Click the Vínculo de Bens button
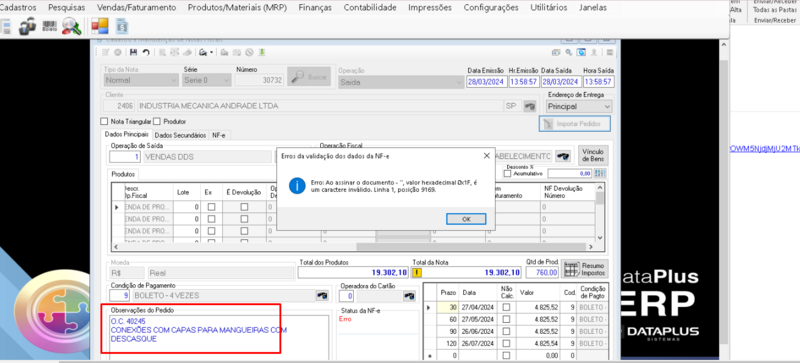The width and height of the screenshot is (800, 363). click(x=593, y=155)
